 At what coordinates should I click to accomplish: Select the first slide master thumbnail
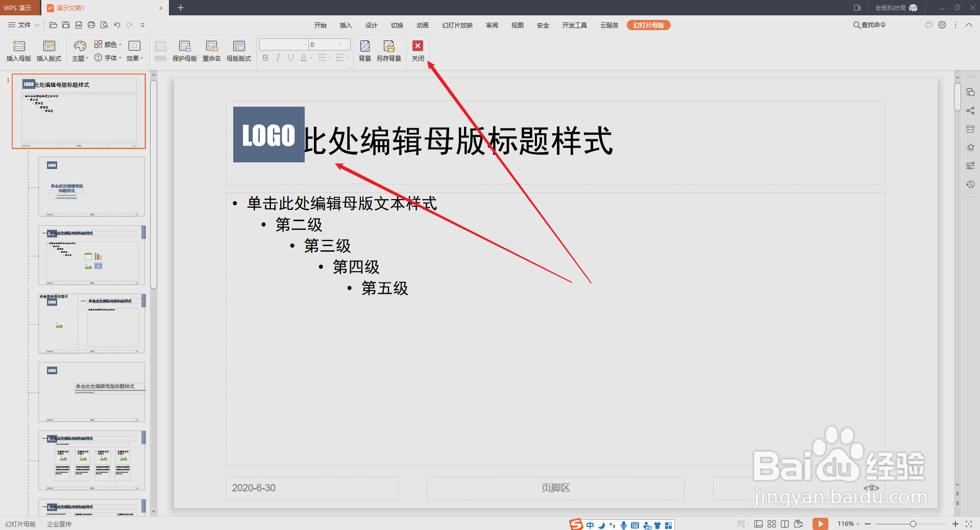79,111
